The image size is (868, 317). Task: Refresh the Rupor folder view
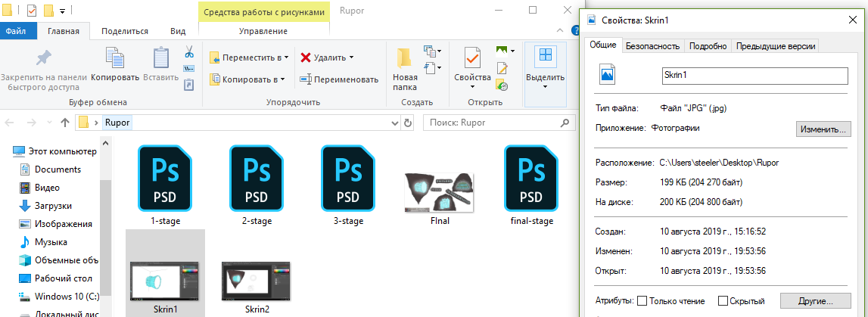click(x=407, y=123)
